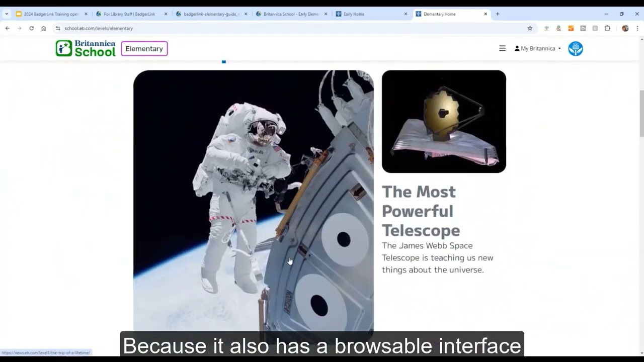Image resolution: width=644 pixels, height=362 pixels.
Task: Click the light gray square extension icon
Action: point(595,28)
